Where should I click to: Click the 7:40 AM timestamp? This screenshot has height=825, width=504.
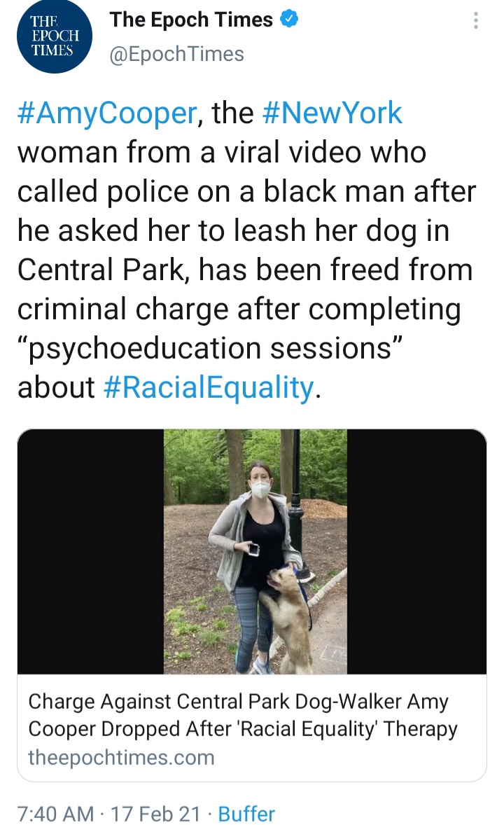pos(55,814)
